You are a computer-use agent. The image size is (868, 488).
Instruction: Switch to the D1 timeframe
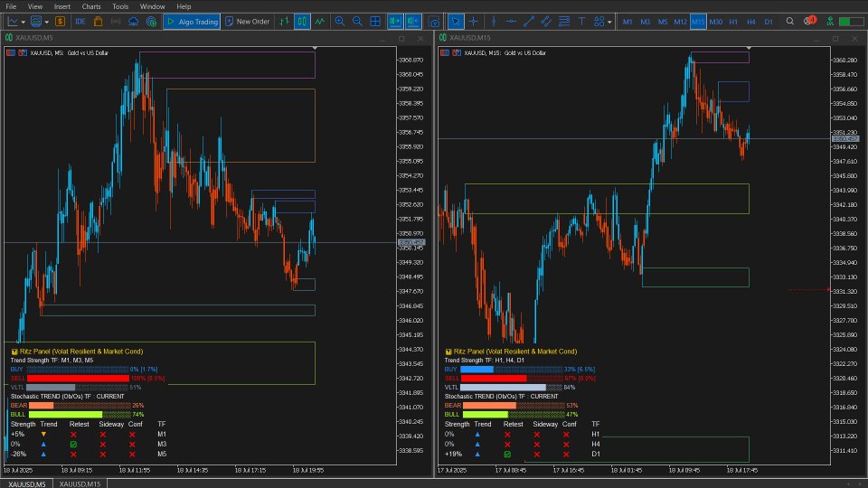[769, 22]
